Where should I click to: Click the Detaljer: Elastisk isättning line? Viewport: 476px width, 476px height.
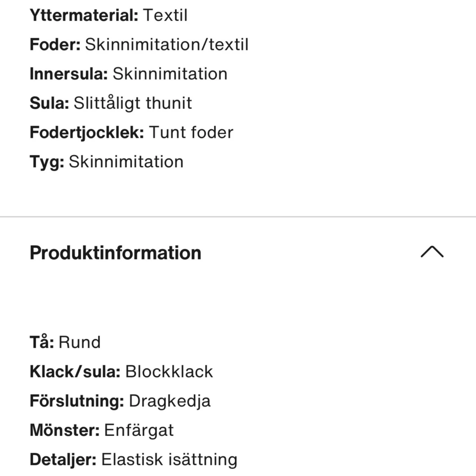134,459
